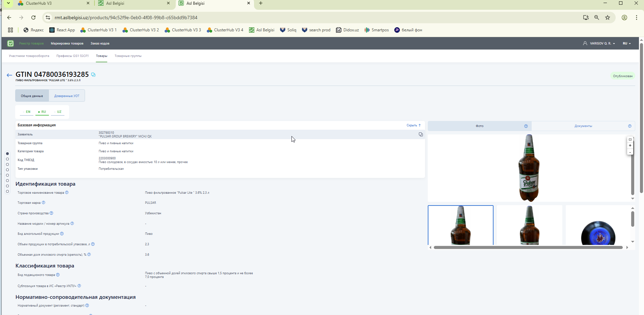644x315 pixels.
Task: Switch to Товарные группы tab
Action: click(x=128, y=56)
